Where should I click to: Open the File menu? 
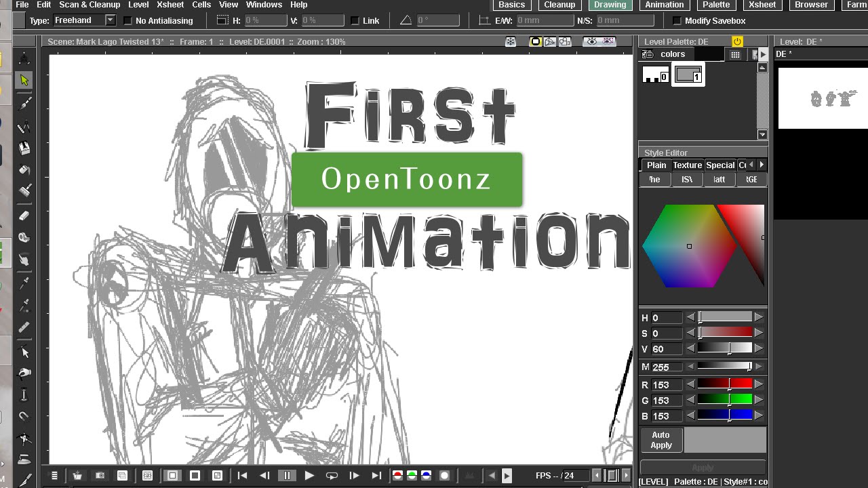22,5
